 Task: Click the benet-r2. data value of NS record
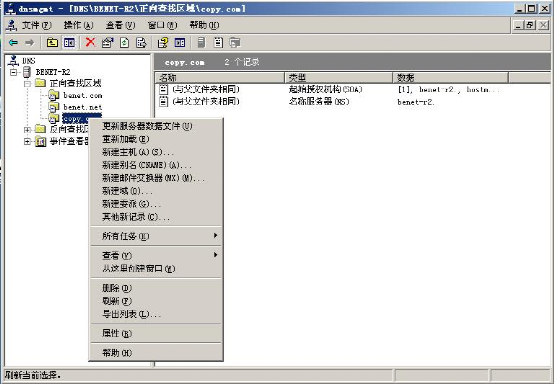(x=416, y=102)
